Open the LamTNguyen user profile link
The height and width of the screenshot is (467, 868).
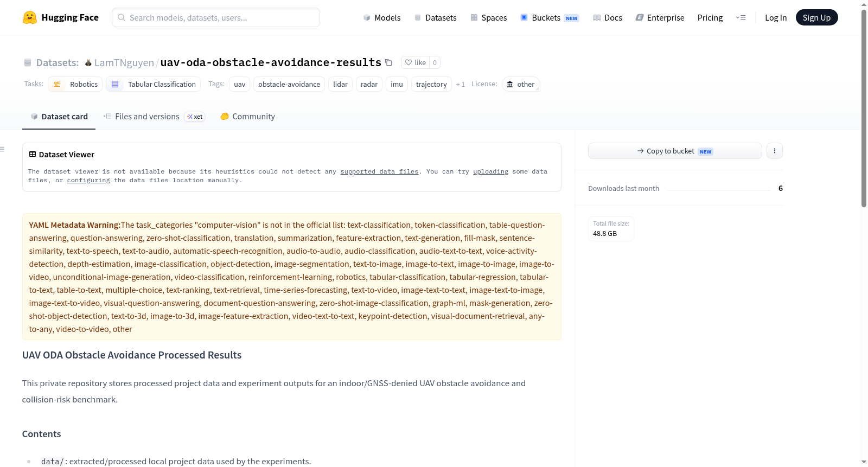(124, 62)
